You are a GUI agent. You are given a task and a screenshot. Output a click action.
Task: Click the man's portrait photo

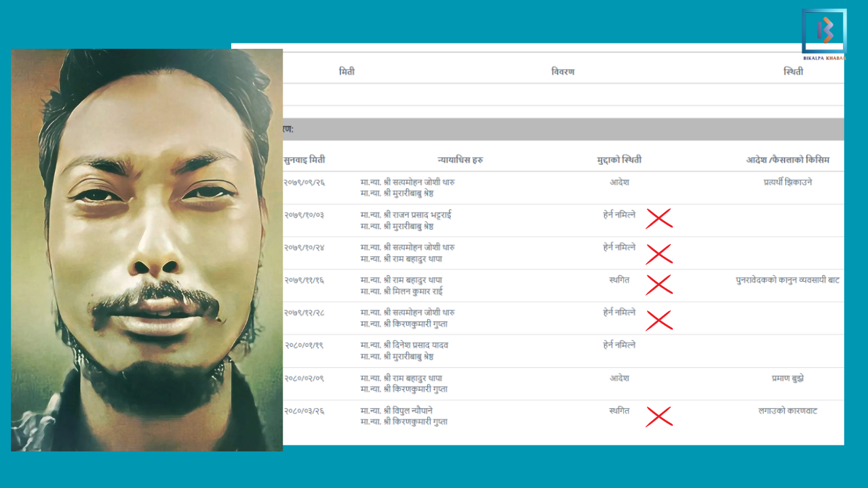[x=146, y=249]
